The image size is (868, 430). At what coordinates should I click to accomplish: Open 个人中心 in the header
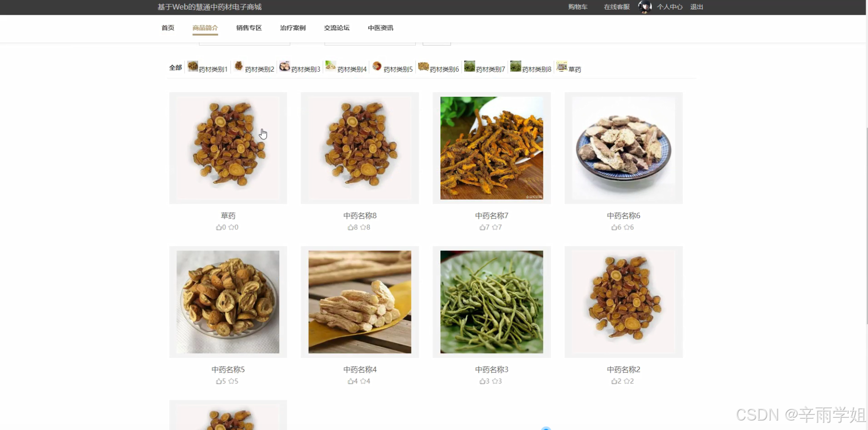coord(669,7)
